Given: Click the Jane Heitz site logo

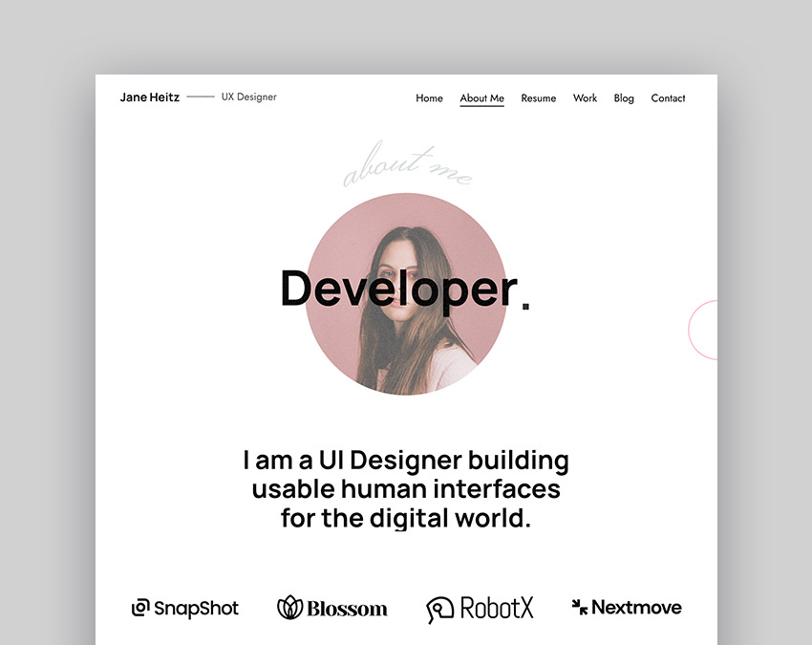Looking at the screenshot, I should 149,97.
